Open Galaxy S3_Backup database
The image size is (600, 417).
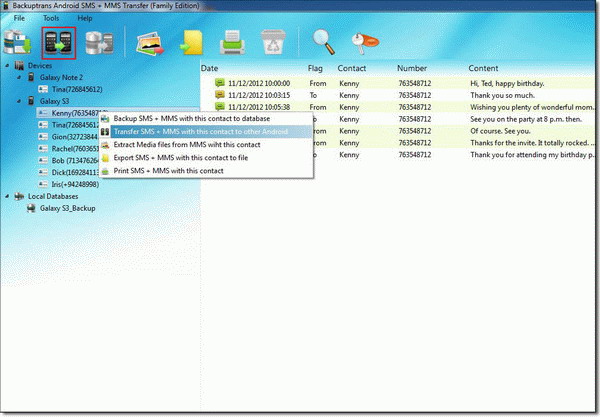pos(68,208)
